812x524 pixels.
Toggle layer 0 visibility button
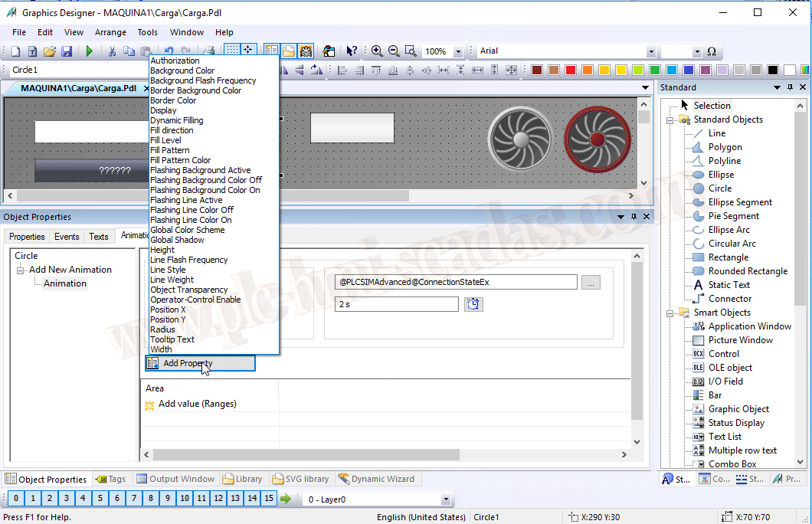15,499
